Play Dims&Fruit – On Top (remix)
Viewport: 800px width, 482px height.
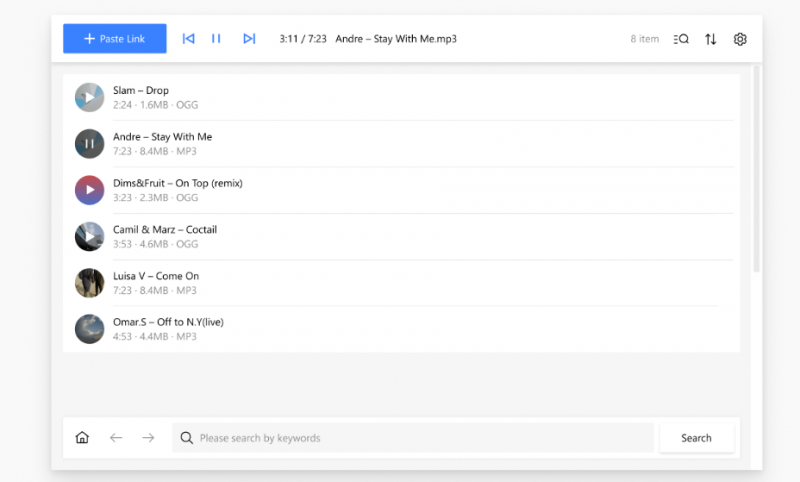click(90, 189)
